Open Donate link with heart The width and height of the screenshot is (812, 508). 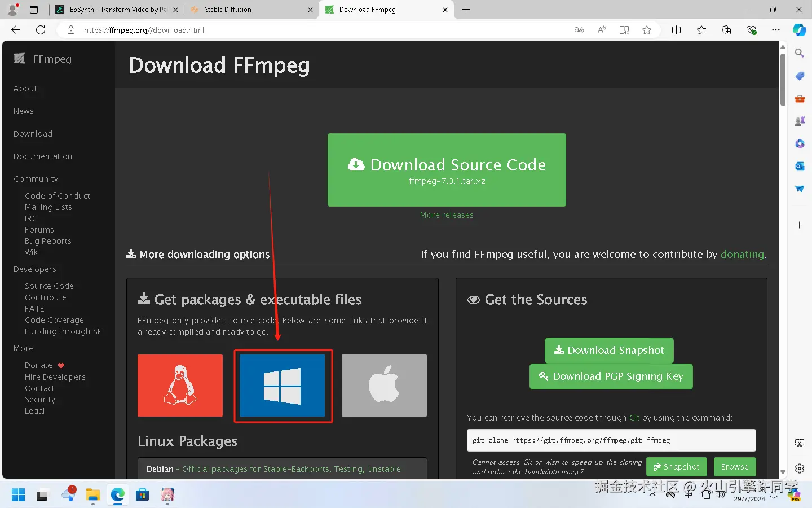tap(45, 365)
